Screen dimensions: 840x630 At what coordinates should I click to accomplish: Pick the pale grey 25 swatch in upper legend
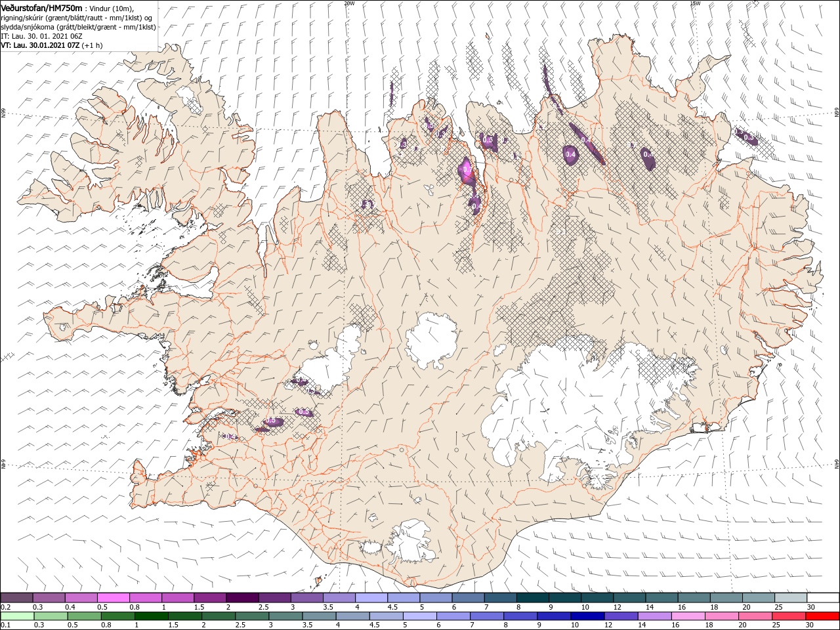coord(791,598)
